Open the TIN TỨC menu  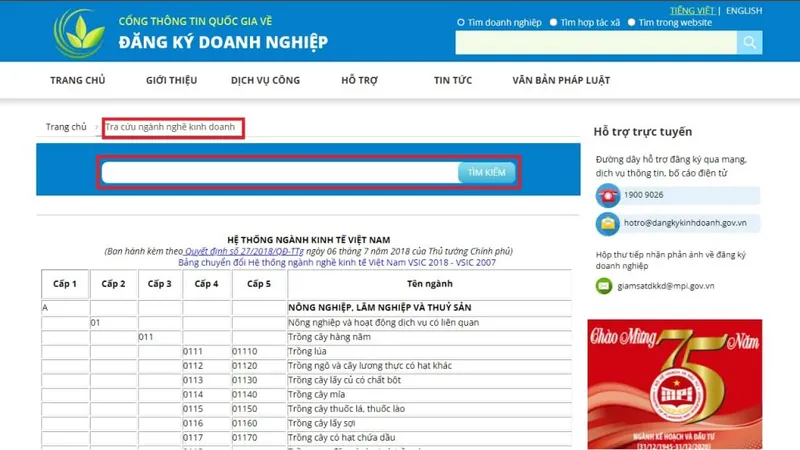(x=453, y=80)
